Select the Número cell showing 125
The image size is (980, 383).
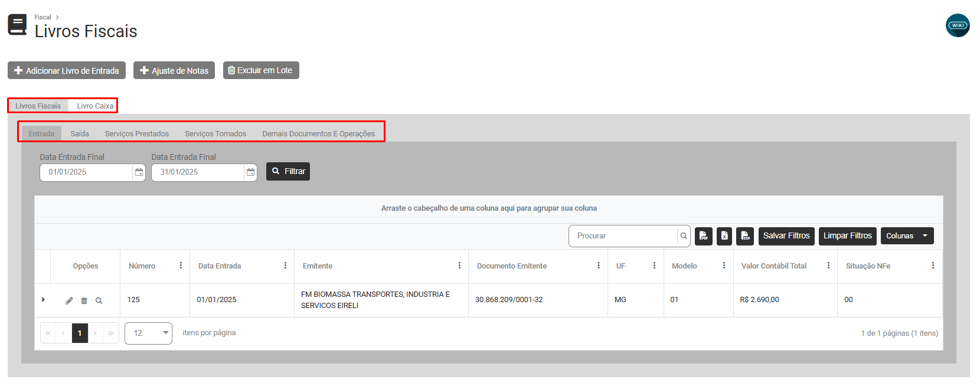(x=155, y=300)
